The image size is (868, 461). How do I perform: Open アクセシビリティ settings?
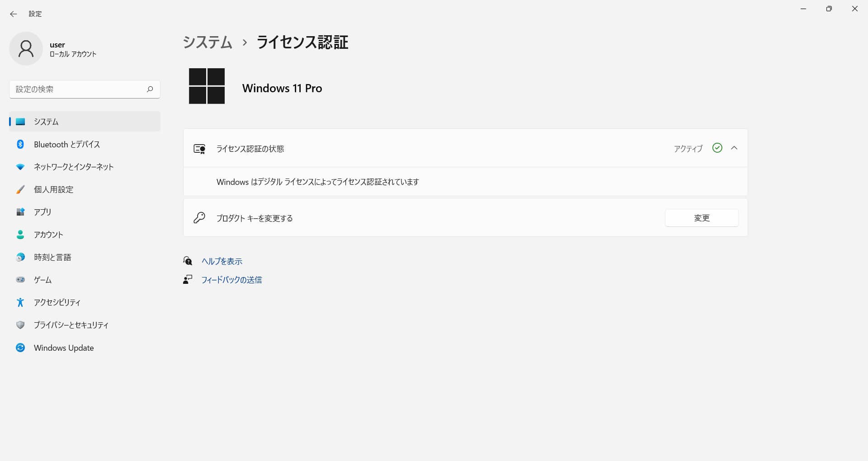(x=85, y=302)
